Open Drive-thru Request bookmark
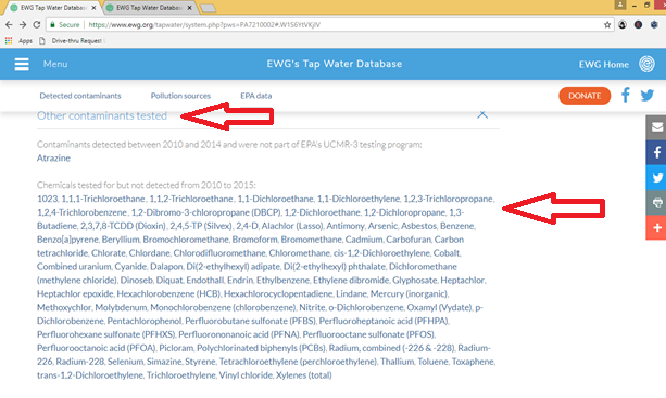 [x=71, y=41]
